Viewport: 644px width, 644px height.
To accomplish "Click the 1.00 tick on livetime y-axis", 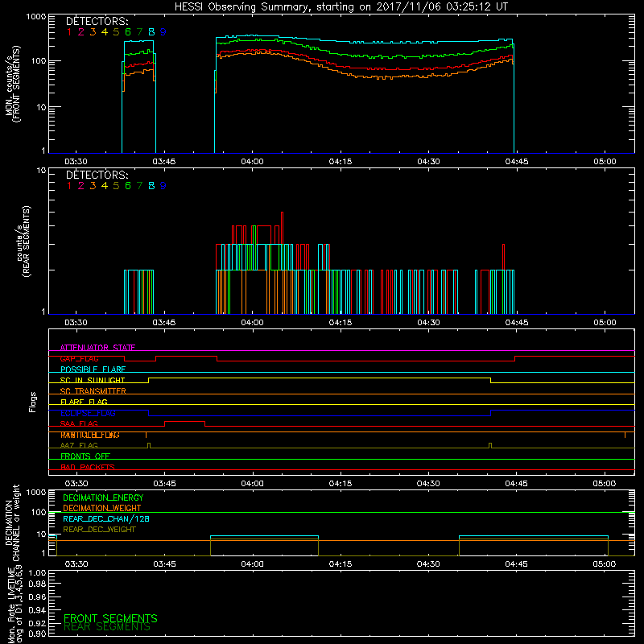I will [x=37, y=572].
